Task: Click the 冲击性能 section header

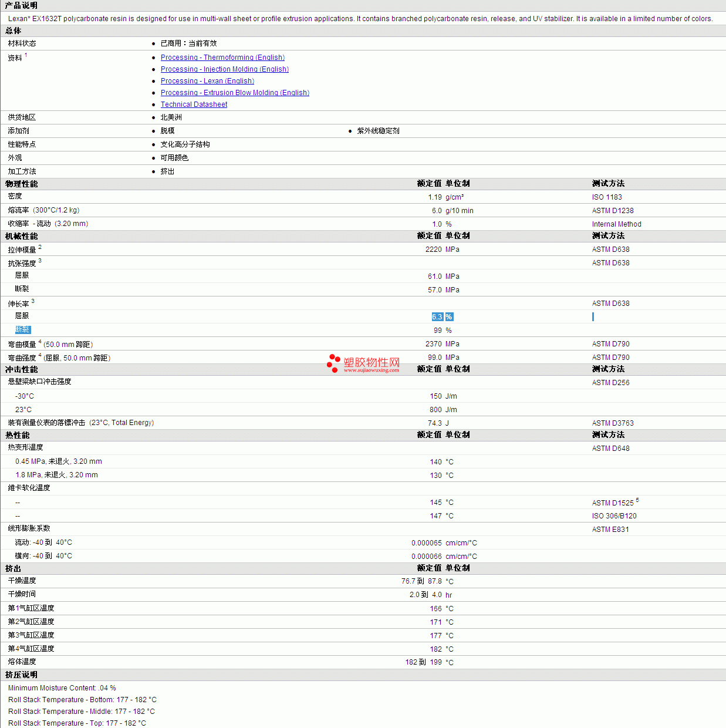Action: click(x=22, y=369)
